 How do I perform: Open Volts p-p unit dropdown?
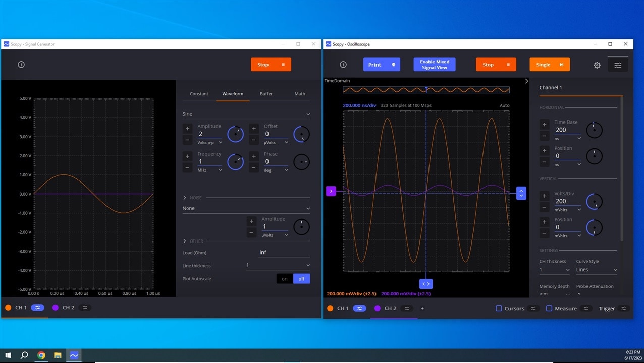210,143
